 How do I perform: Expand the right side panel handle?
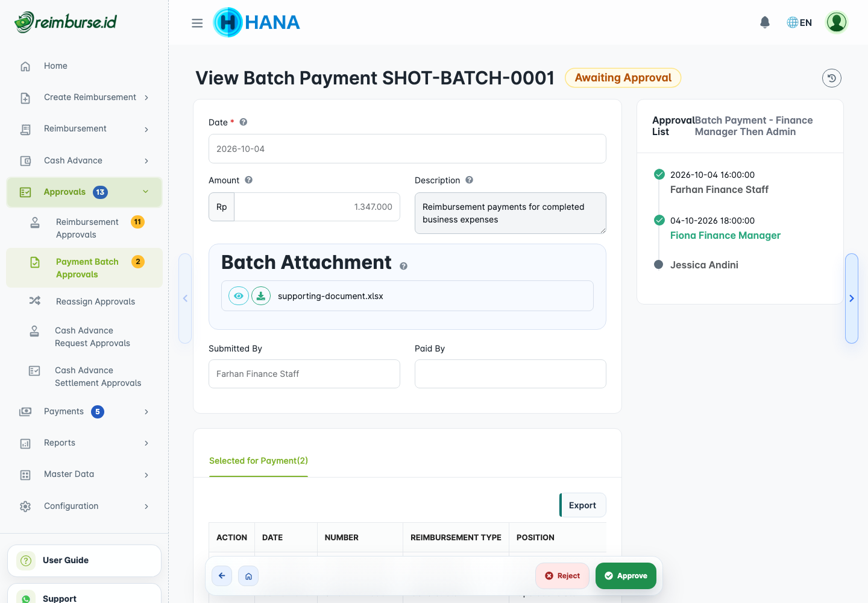point(852,298)
